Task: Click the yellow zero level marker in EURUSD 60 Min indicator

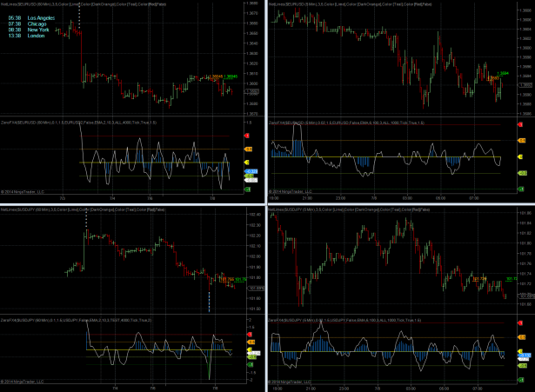Action: tap(247, 163)
